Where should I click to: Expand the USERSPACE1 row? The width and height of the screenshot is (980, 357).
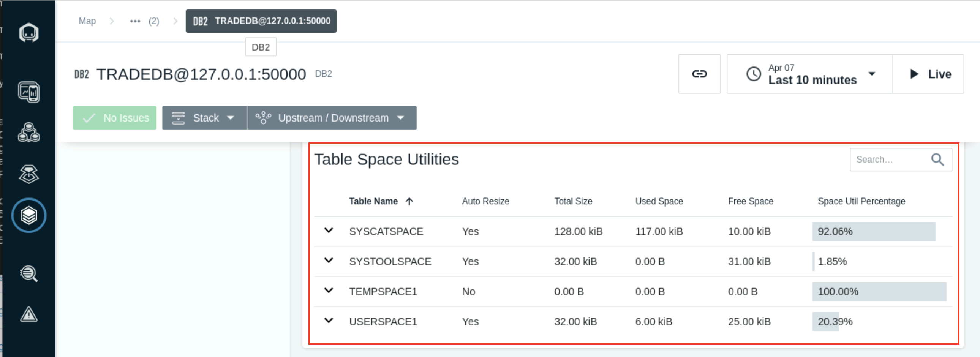click(329, 321)
